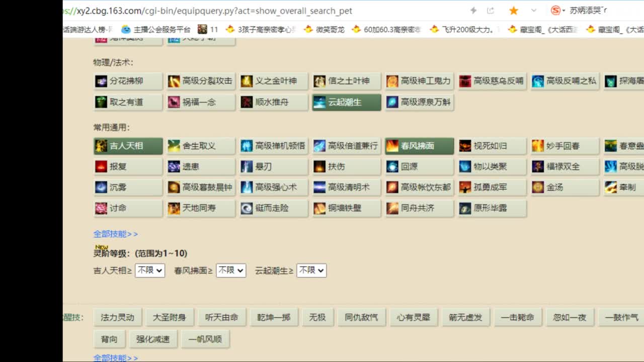644x362 pixels.
Task: Open the 主播公会服务平台 bookmark
Action: pos(156,30)
